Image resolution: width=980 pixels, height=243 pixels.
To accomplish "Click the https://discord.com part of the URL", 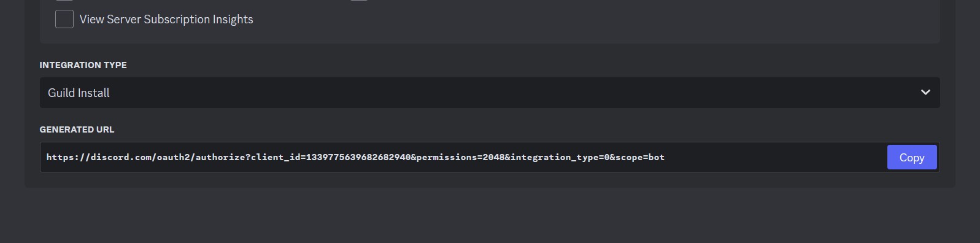I will click(x=99, y=157).
